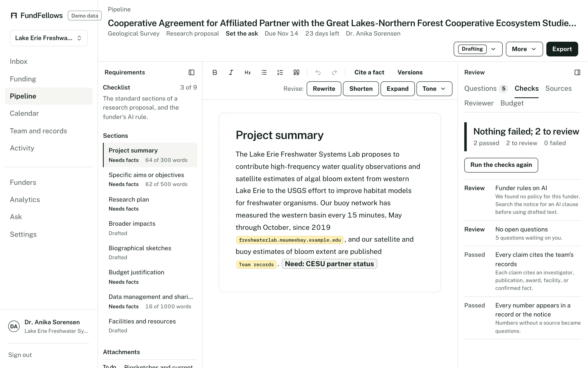
Task: Click the Need: CESU partner status placeholder
Action: (x=329, y=264)
